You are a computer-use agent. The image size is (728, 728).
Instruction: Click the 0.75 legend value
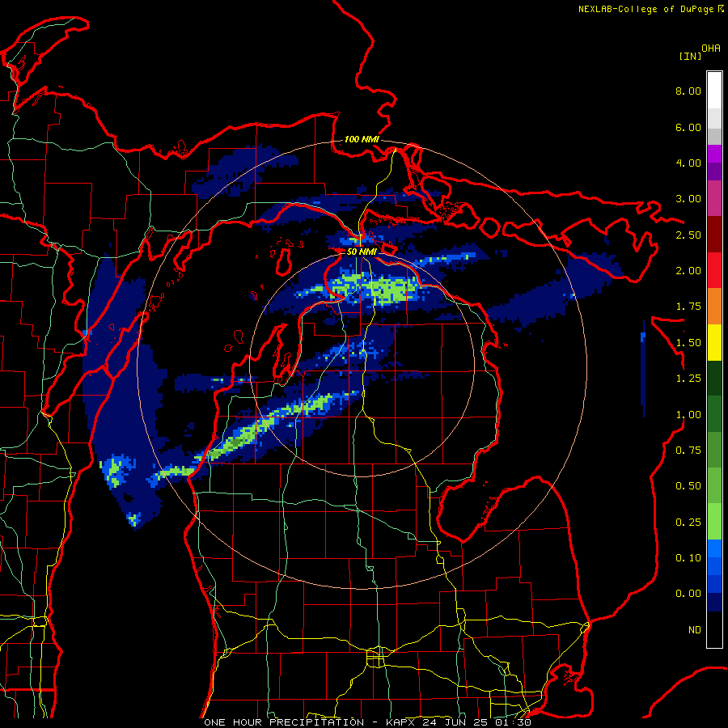(688, 451)
